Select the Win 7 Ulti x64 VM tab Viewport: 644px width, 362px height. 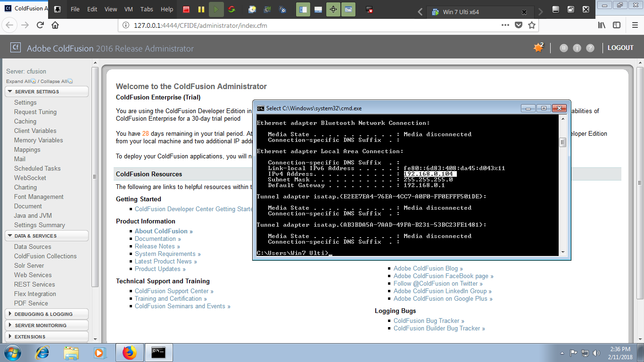(x=479, y=12)
